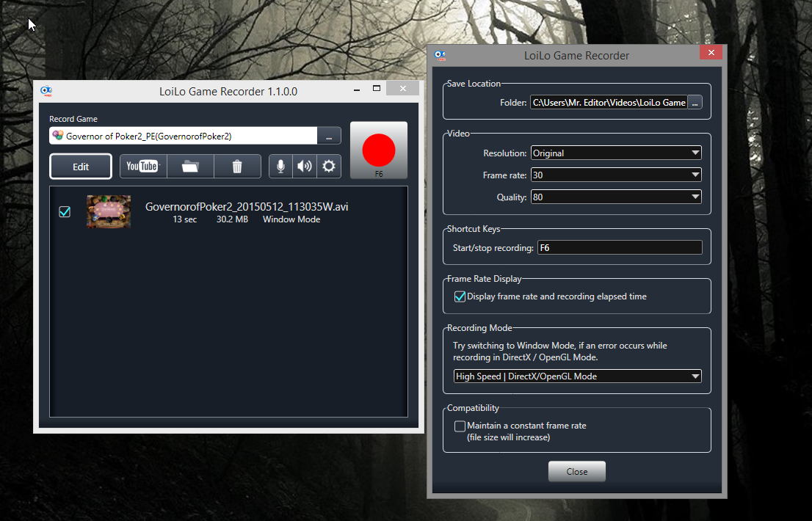The height and width of the screenshot is (521, 812).
Task: Click the LoiLo logo in the main window title bar
Action: 46,91
